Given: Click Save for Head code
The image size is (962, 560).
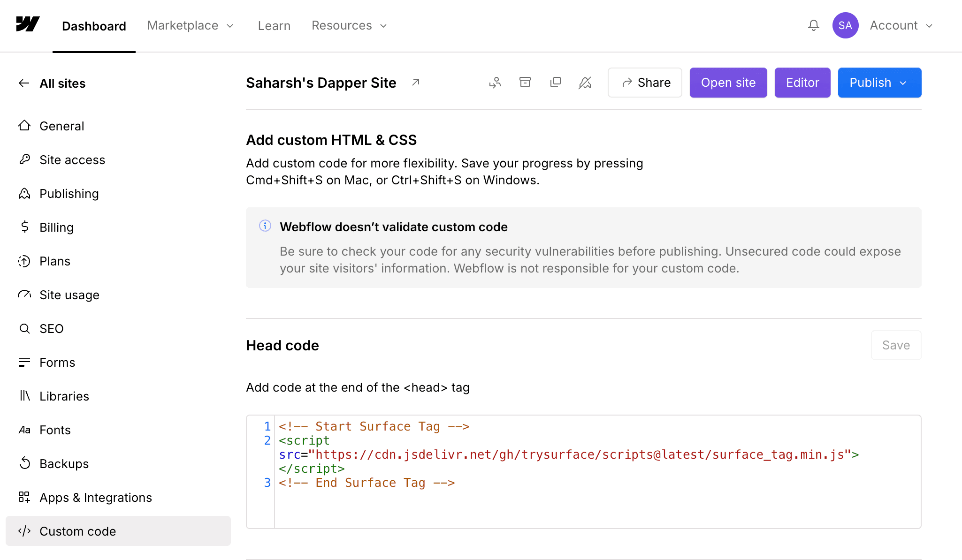Looking at the screenshot, I should pos(896,345).
